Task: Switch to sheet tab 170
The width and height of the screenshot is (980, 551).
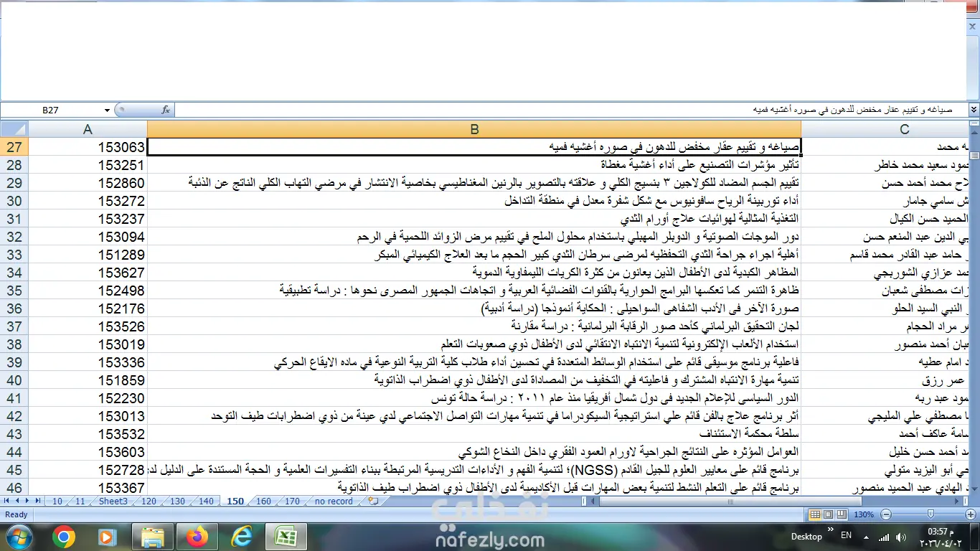Action: click(292, 501)
